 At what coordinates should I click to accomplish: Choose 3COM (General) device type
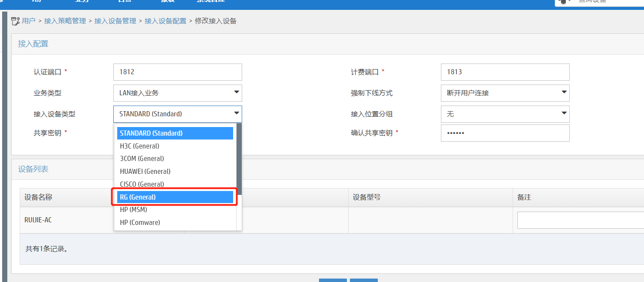tap(175, 158)
